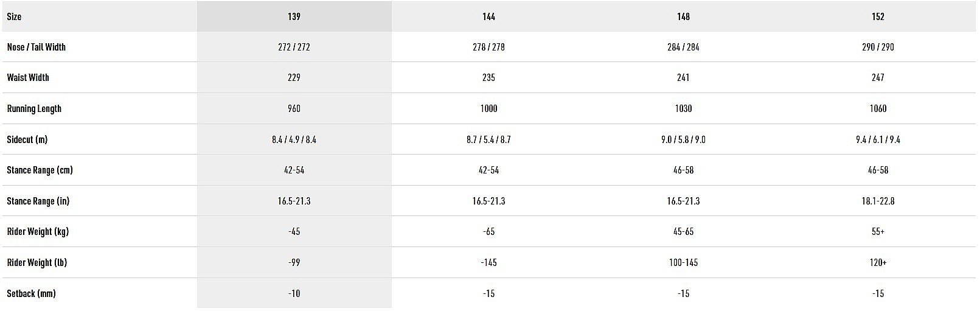The height and width of the screenshot is (311, 980).
Task: Select the 139 size column header
Action: [294, 16]
